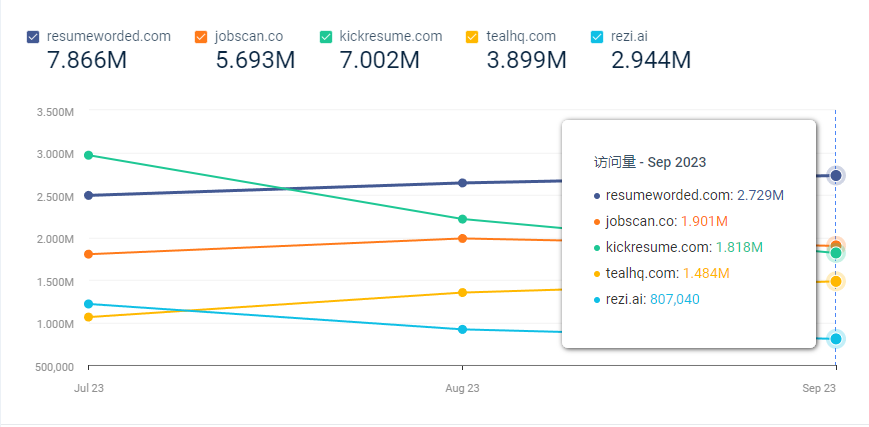Select the highlighted tealhq.com Sep 23 point

pyautogui.click(x=836, y=281)
